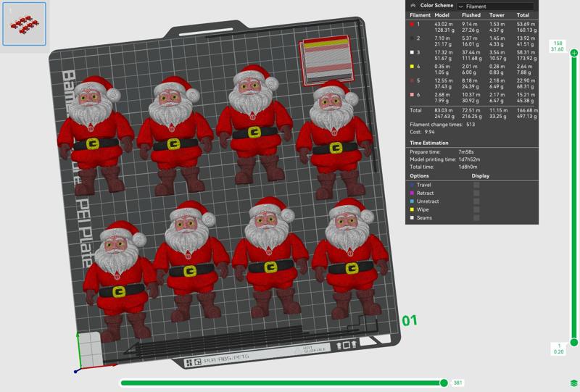Click the Wipe option color marker
Image resolution: width=580 pixels, height=392 pixels.
point(412,209)
